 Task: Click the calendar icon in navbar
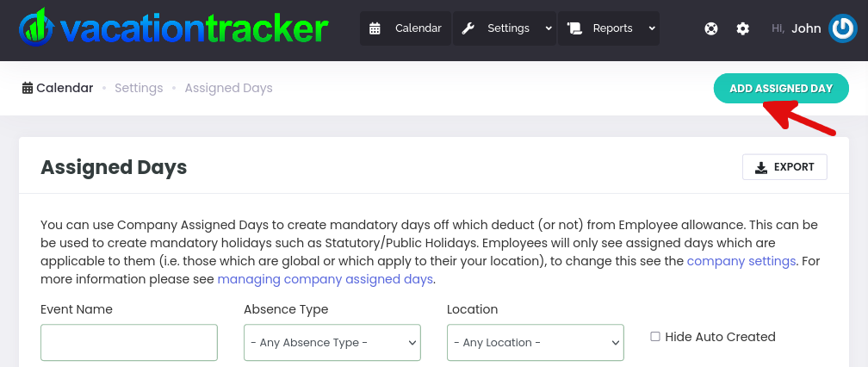pyautogui.click(x=375, y=28)
